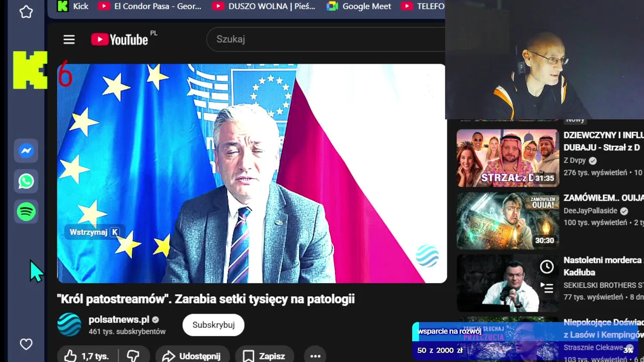This screenshot has height=362, width=644.
Task: Open the STRZAŁ z D video thumbnail
Action: point(508,158)
